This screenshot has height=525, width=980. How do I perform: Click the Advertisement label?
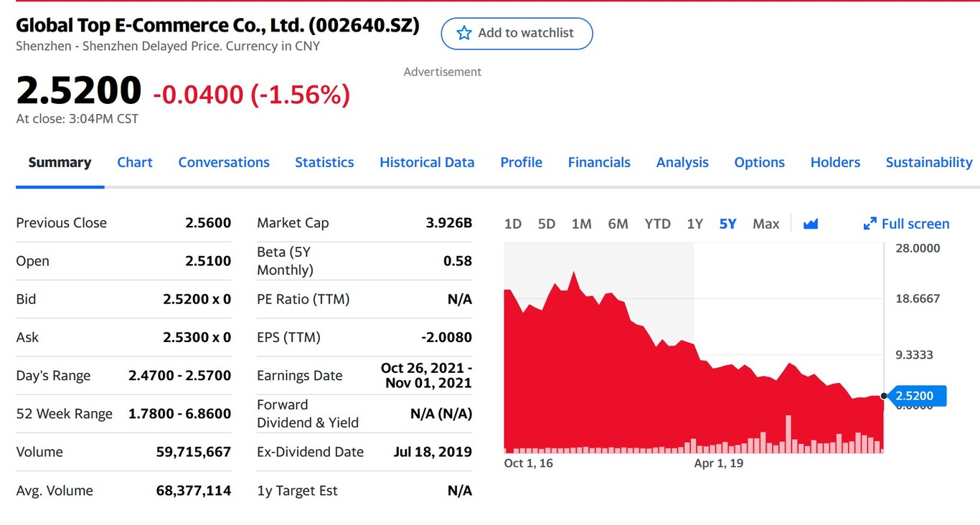(x=443, y=72)
